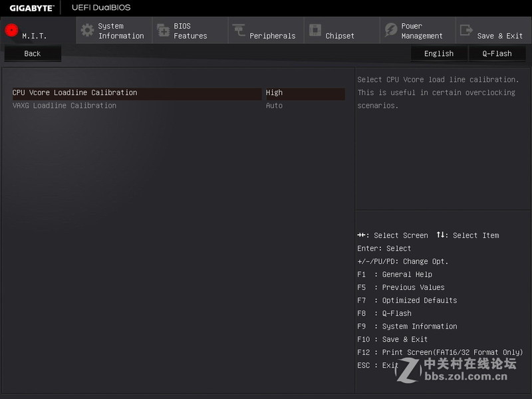Switch to the 'Peripherals' tab label
532x399 pixels.
272,36
